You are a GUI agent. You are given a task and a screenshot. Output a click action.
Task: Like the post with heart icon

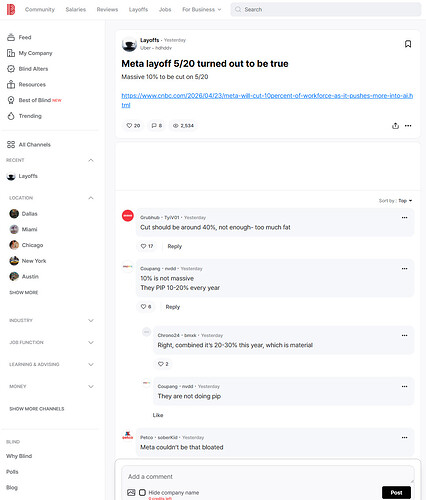(x=133, y=126)
